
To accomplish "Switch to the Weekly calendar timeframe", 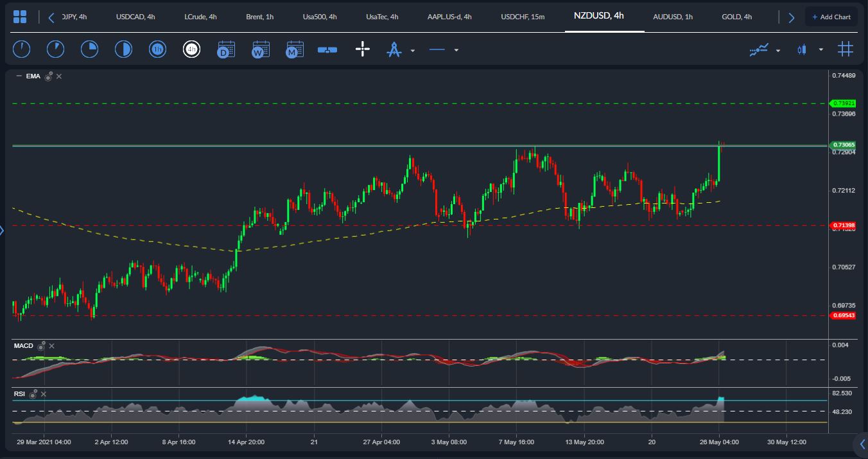I will tap(260, 49).
